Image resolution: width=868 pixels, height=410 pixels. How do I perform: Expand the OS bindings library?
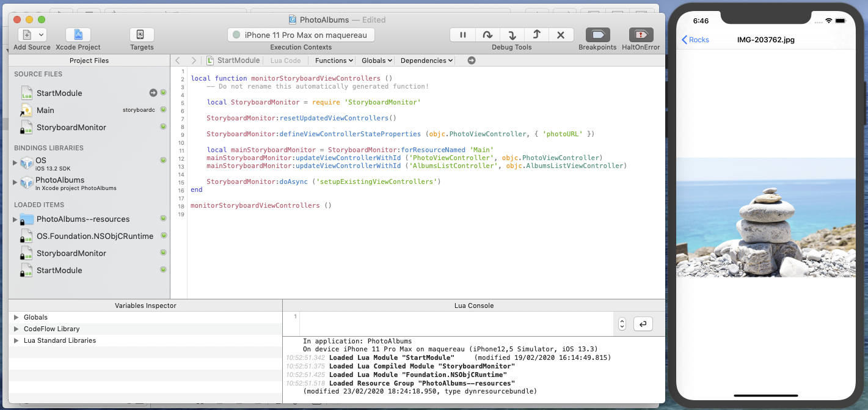click(x=15, y=163)
